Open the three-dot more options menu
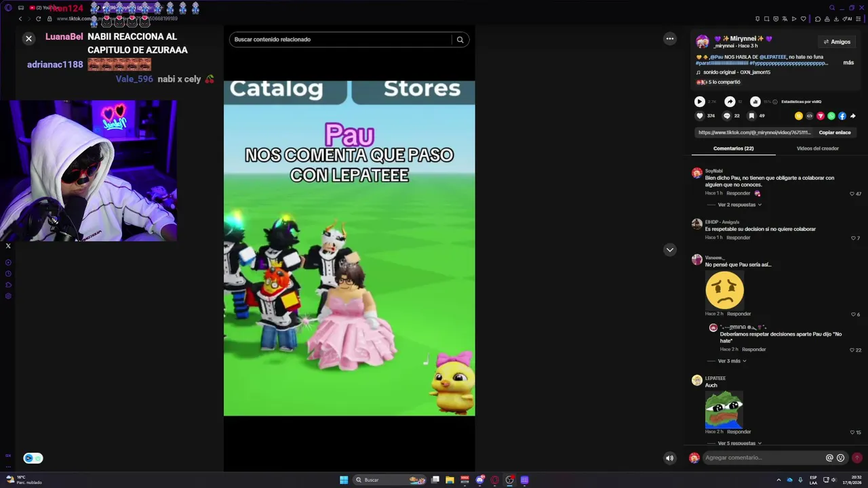Image resolution: width=868 pixels, height=488 pixels. coord(670,39)
